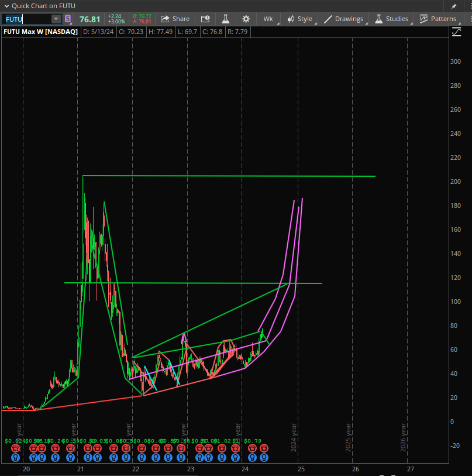Open the Wk timeframe dropdown
Viewport: 472px width, 476px height.
(268, 19)
